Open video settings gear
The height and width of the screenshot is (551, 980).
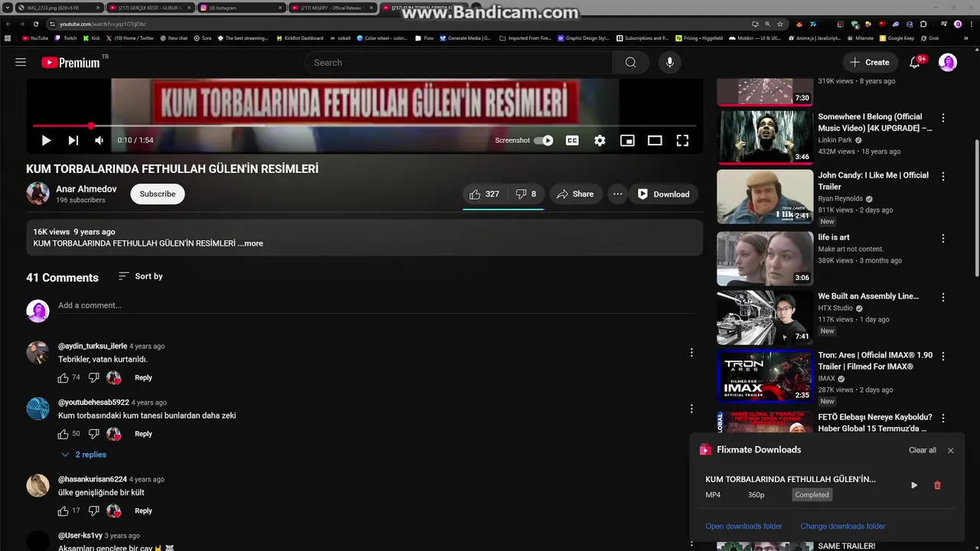599,141
